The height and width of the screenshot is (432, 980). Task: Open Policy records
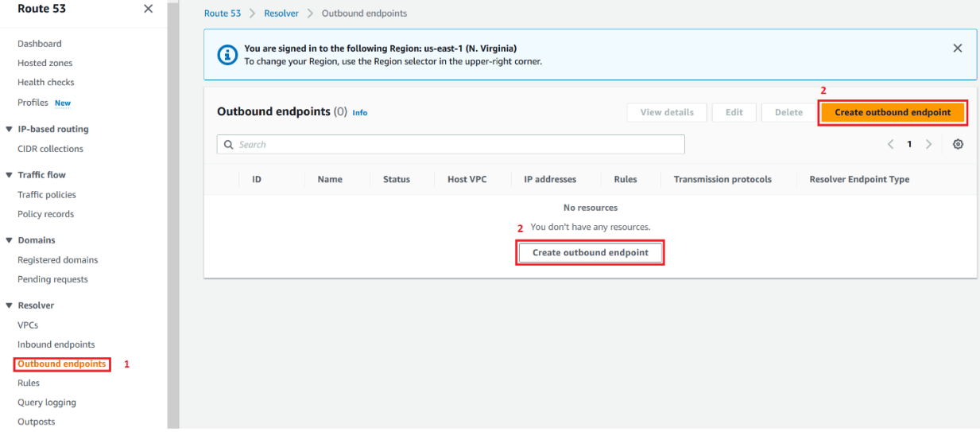[x=45, y=214]
